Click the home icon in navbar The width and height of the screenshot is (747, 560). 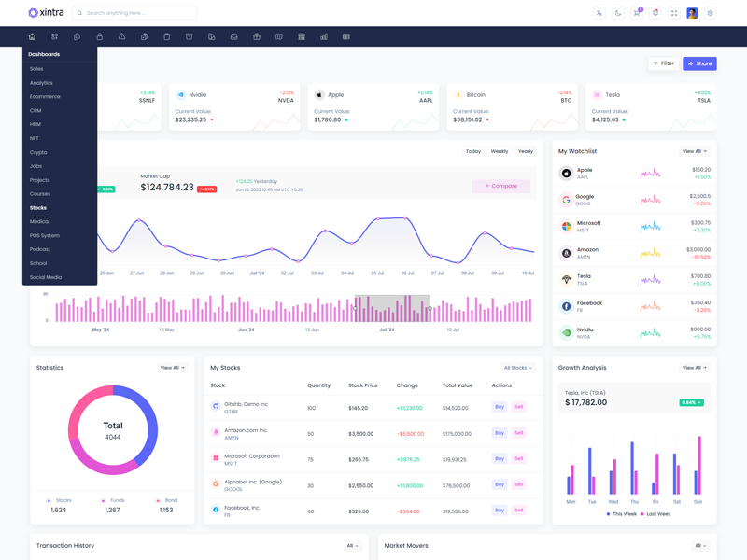pyautogui.click(x=32, y=37)
